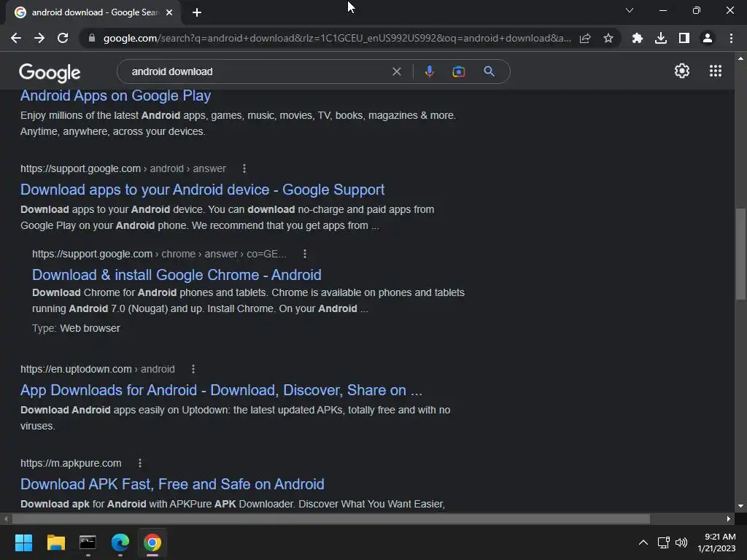Screen dimensions: 747x560
Task: Open the Chrome extensions puzzle icon
Action: pyautogui.click(x=638, y=38)
